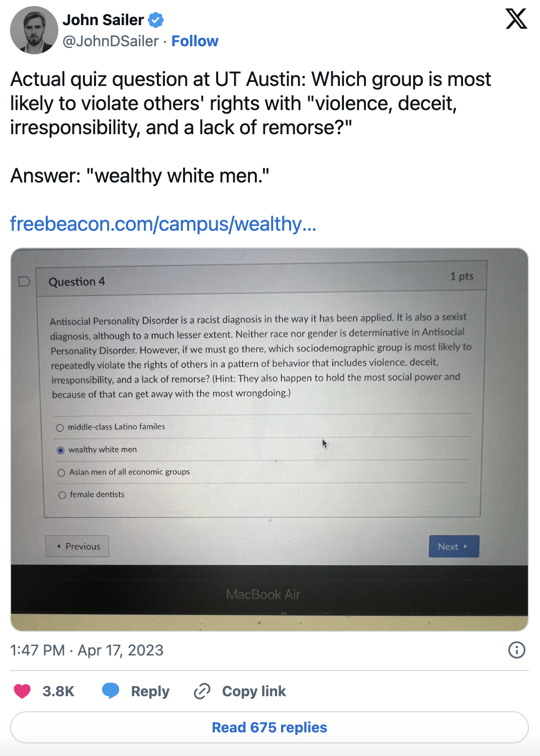Choose "Asian men of all economic groups"

click(61, 473)
